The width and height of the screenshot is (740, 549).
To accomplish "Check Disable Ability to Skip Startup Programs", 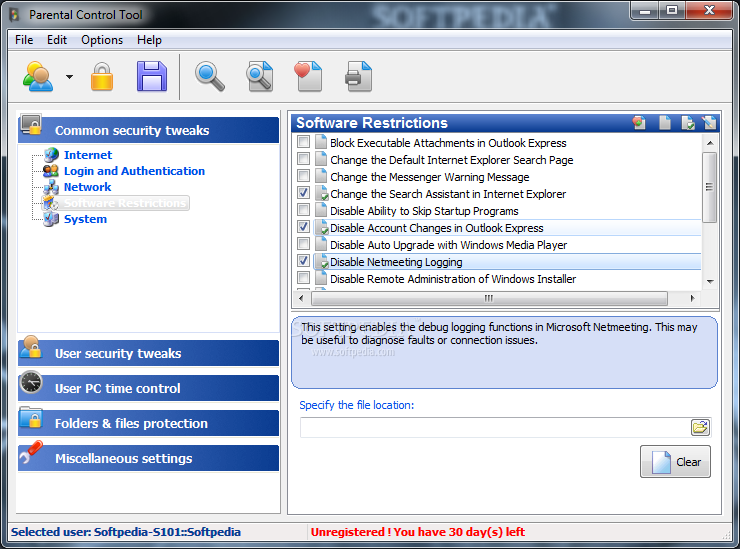I will pos(303,210).
